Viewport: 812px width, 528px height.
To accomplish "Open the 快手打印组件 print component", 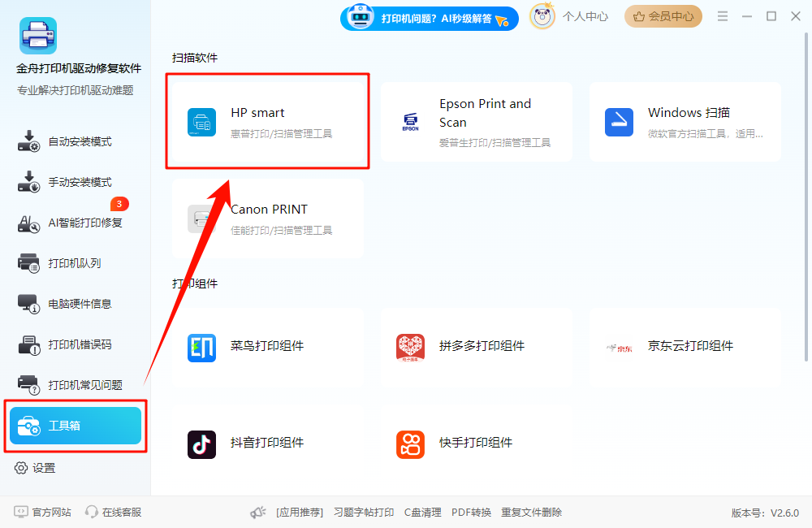I will point(476,443).
